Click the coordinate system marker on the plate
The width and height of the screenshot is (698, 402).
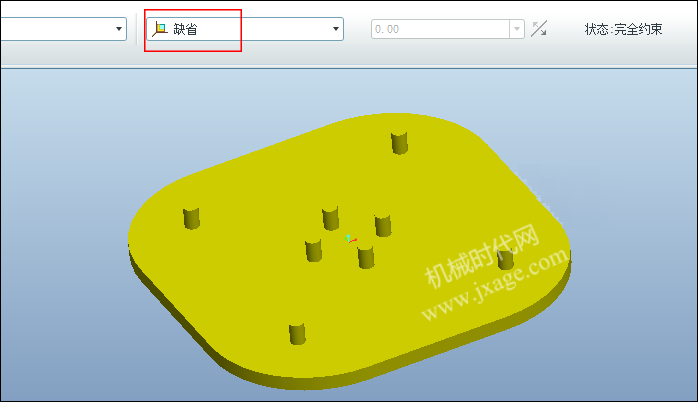[350, 239]
